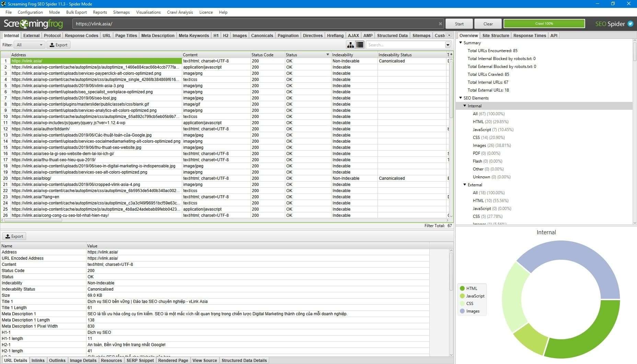Open the Bulk Export menu

(77, 12)
